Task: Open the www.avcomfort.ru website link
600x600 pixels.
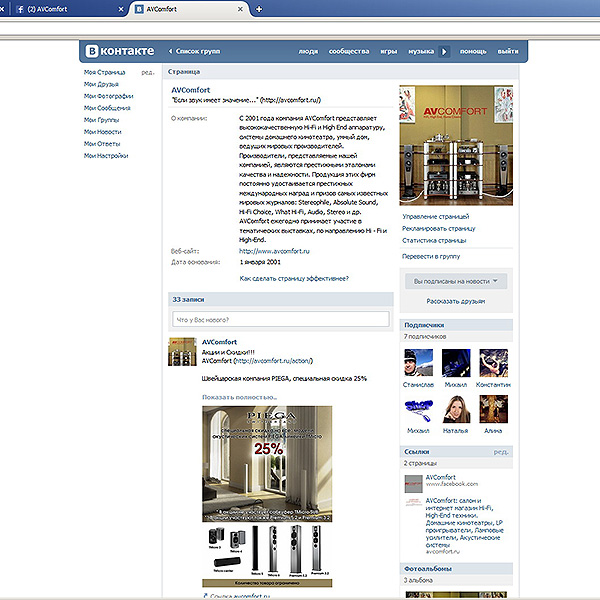Action: [274, 251]
